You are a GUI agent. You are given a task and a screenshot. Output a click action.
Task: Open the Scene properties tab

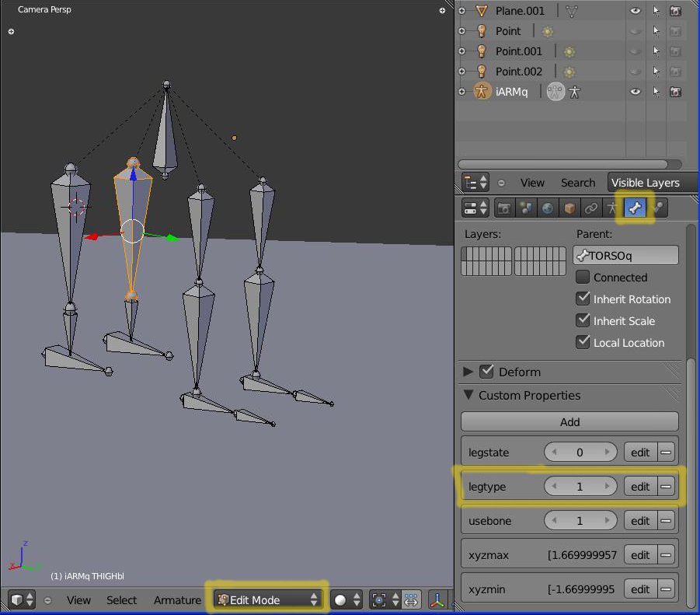526,208
